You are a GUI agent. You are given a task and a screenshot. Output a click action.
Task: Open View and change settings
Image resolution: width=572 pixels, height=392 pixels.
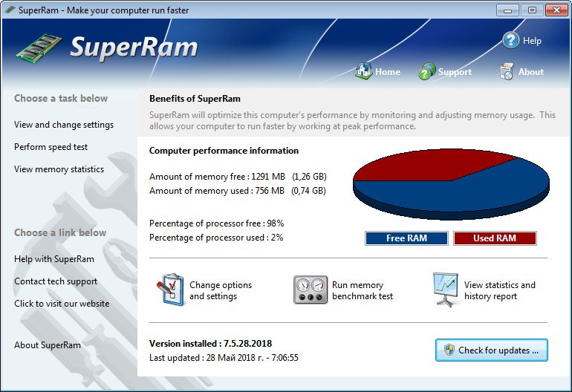pos(64,125)
